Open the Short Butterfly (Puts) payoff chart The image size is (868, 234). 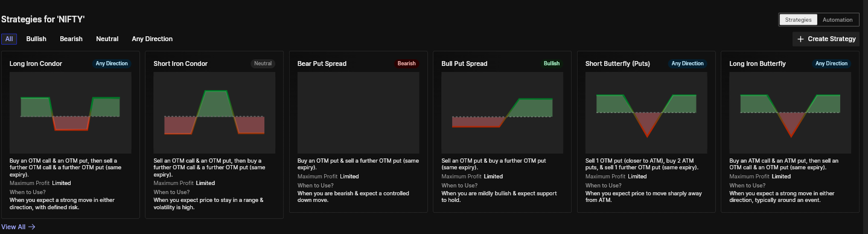coord(646,112)
